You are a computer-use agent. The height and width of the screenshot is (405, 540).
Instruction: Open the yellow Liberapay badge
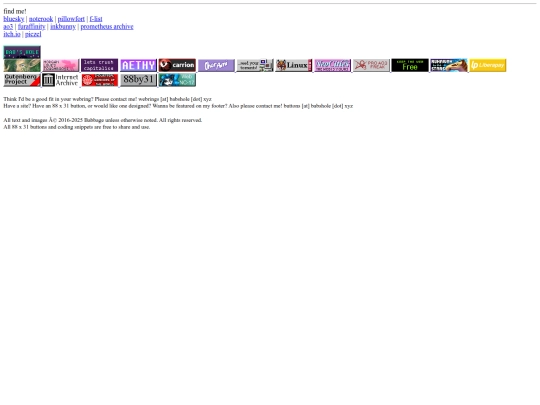[x=488, y=65]
